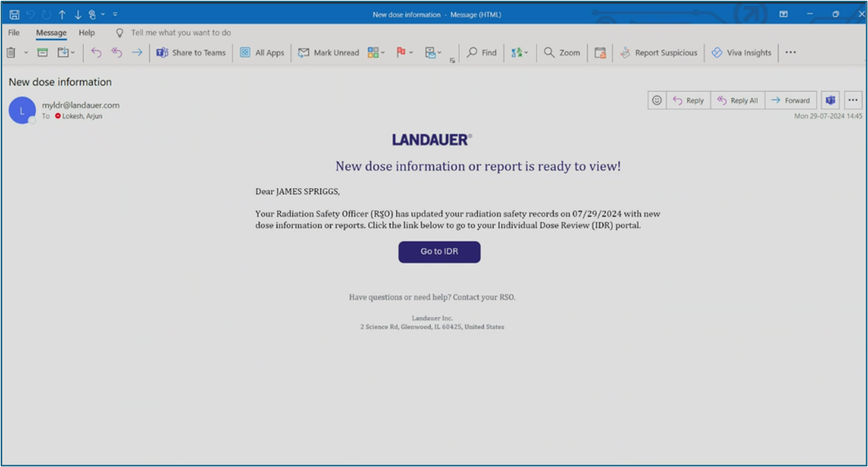868x467 pixels.
Task: Switch to the Help tab
Action: [86, 33]
